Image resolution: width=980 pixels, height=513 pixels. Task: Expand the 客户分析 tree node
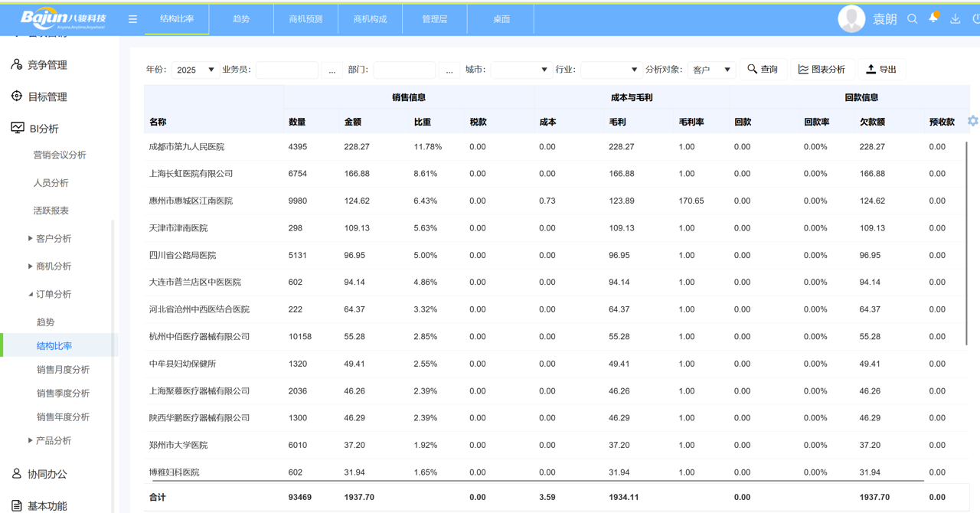[x=31, y=239]
